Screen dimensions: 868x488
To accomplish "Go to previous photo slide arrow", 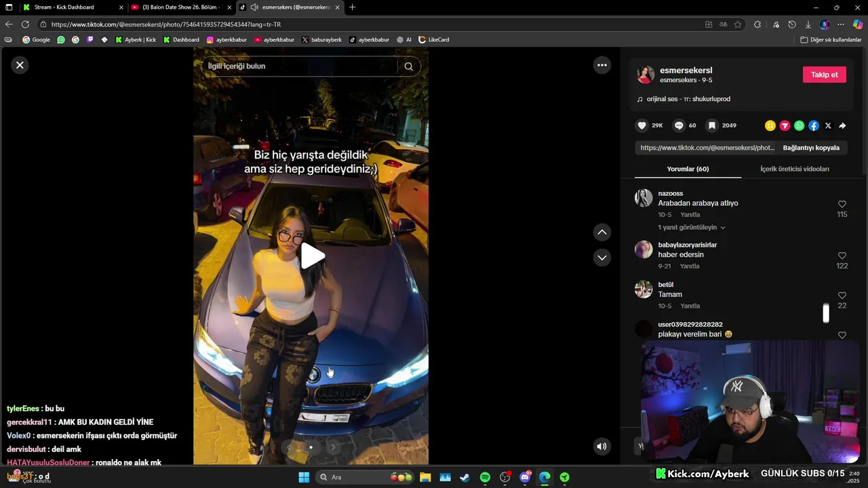I will point(290,447).
